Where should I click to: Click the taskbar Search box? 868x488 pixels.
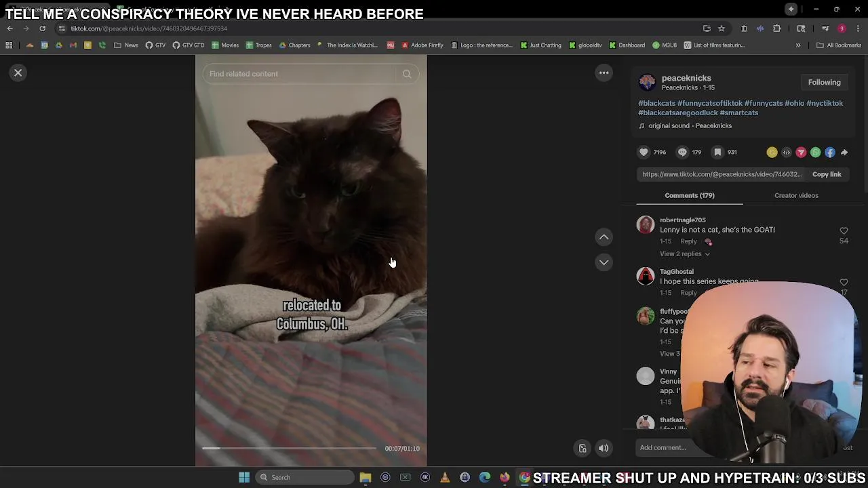[x=303, y=477]
